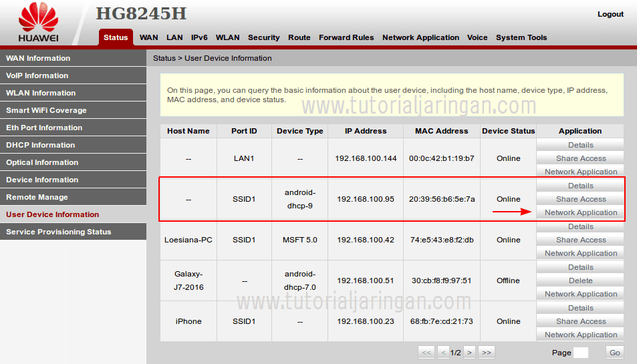Click Details for Loesiana-PC
Screen dimensions: 637x364
point(580,226)
